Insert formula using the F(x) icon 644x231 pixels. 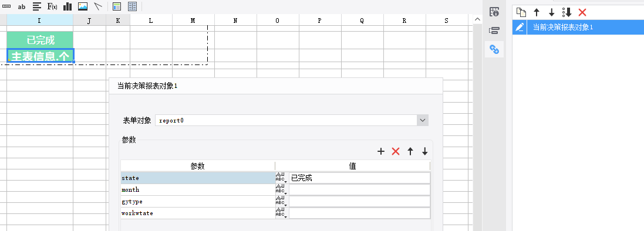(x=52, y=6)
